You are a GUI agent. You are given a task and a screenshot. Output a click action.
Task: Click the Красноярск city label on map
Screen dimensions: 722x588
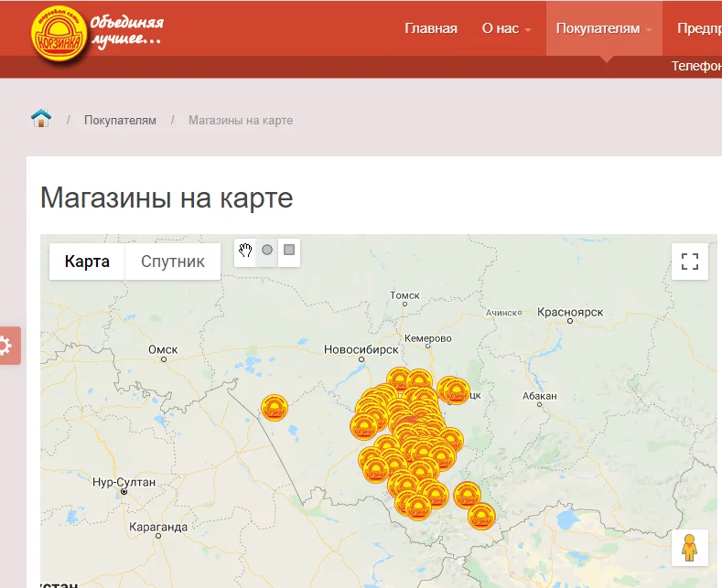click(x=570, y=312)
